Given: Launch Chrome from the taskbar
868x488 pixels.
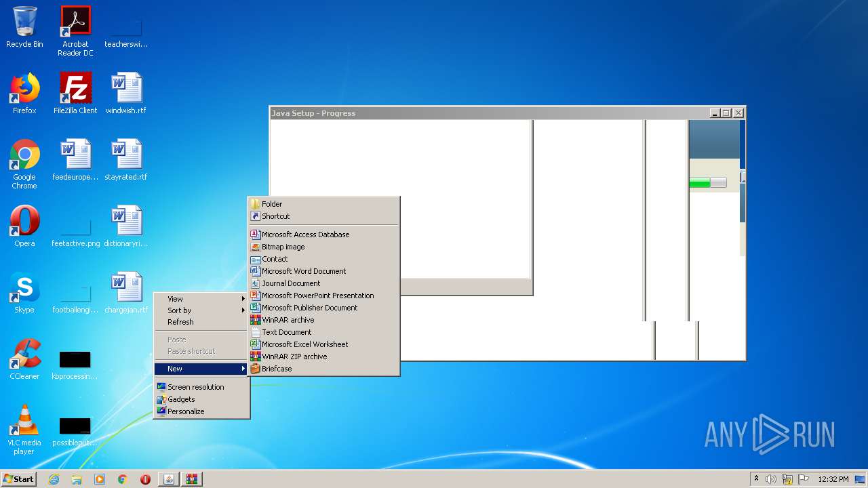Looking at the screenshot, I should coord(123,479).
